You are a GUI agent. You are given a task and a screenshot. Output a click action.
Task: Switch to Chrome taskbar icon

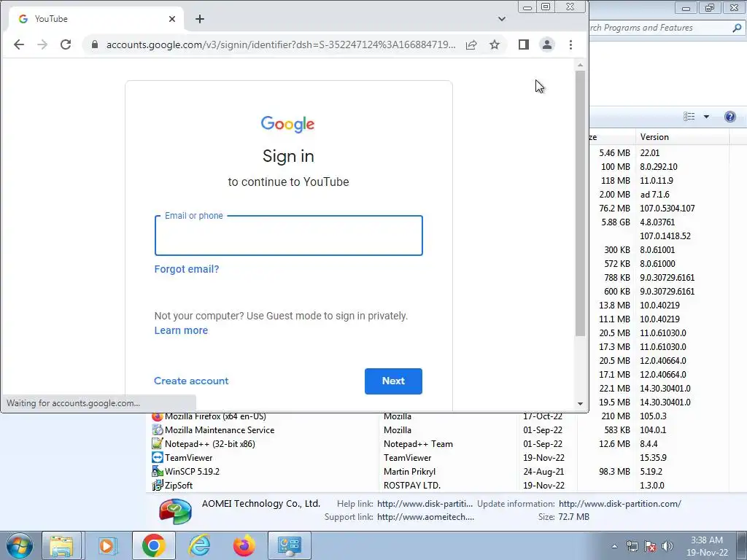(x=153, y=545)
